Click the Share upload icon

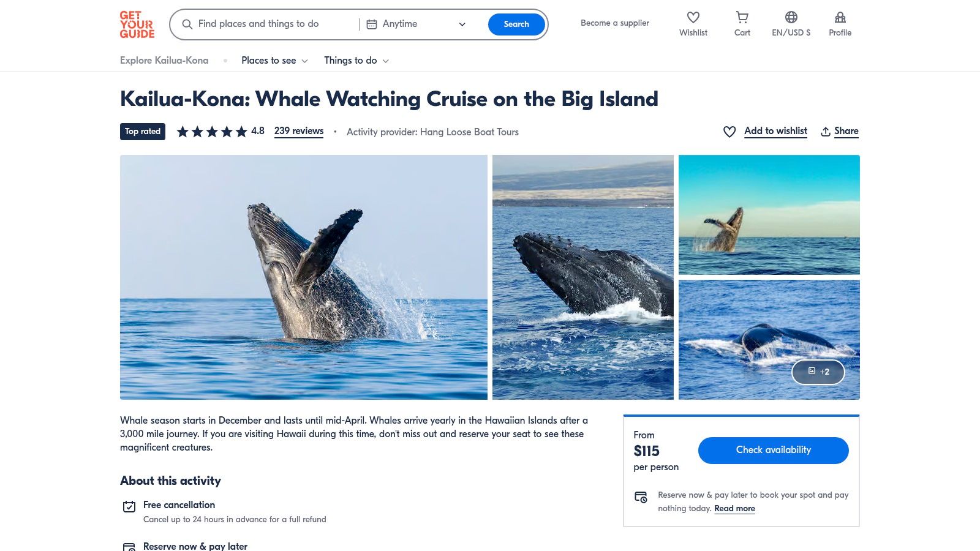(825, 132)
